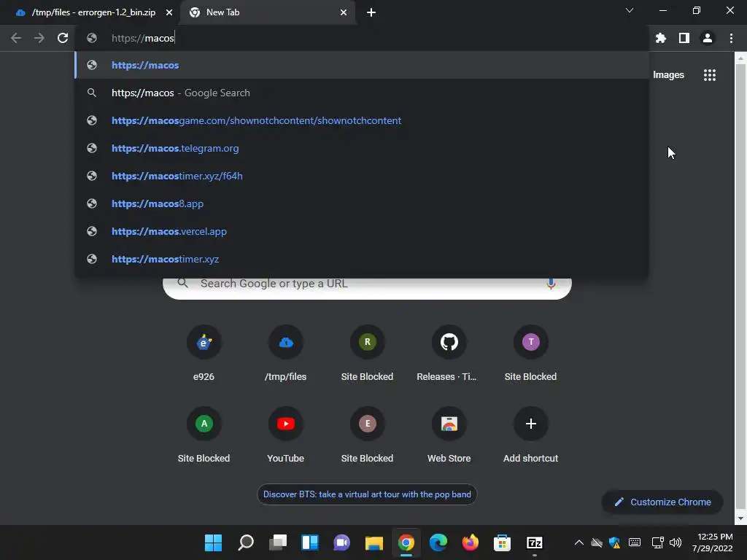Open Windows Security tray icon
Image resolution: width=747 pixels, height=560 pixels.
click(x=615, y=542)
